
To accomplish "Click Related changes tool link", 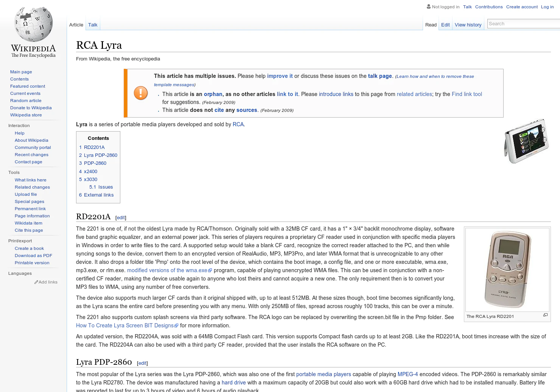I will coord(32,187).
